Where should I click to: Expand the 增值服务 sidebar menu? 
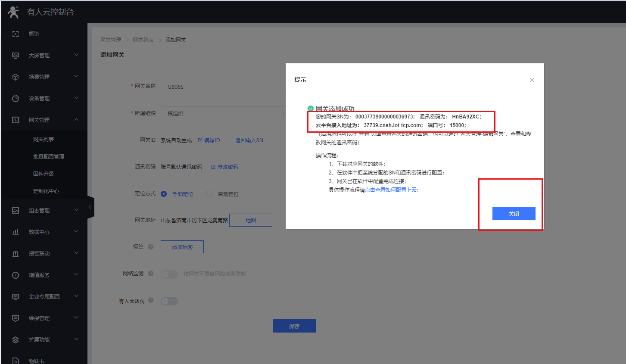[76, 275]
